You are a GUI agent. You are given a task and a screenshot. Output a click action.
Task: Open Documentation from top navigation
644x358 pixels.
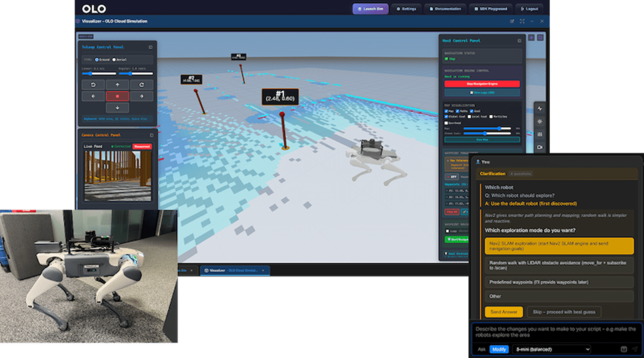click(x=445, y=9)
